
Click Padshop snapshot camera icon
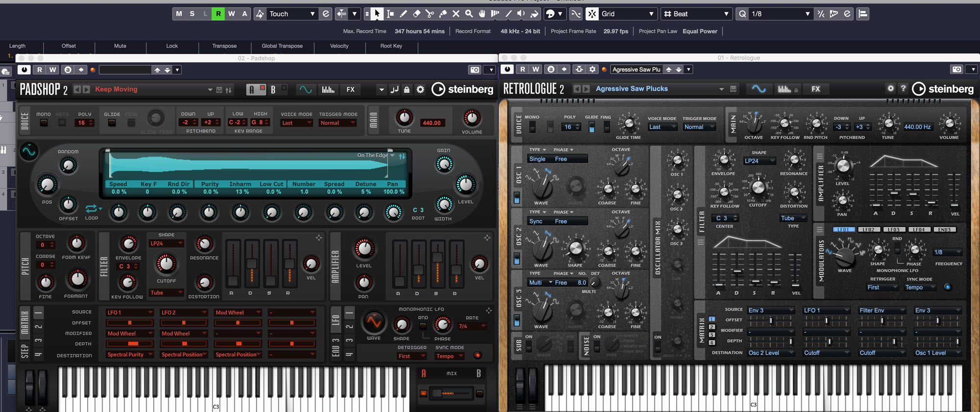coord(475,70)
